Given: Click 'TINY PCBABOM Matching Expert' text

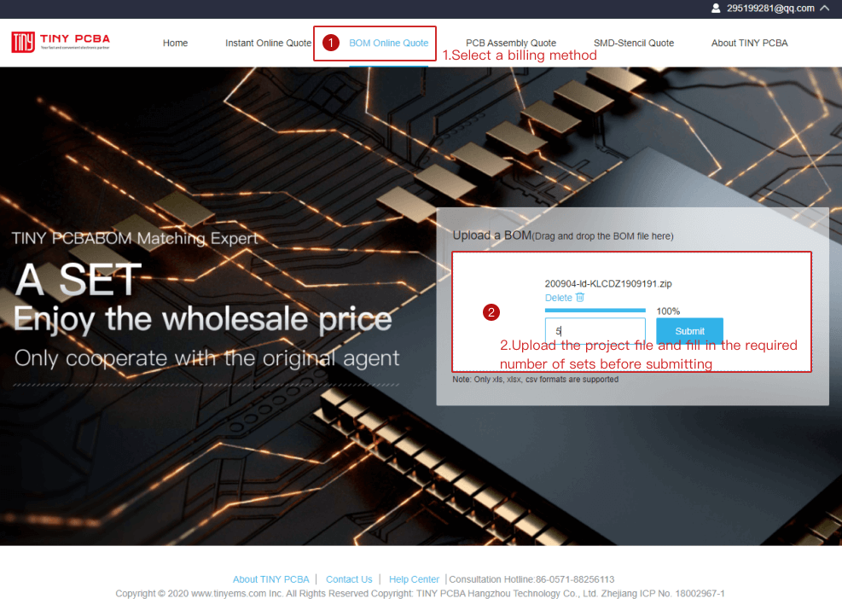Looking at the screenshot, I should coord(135,238).
